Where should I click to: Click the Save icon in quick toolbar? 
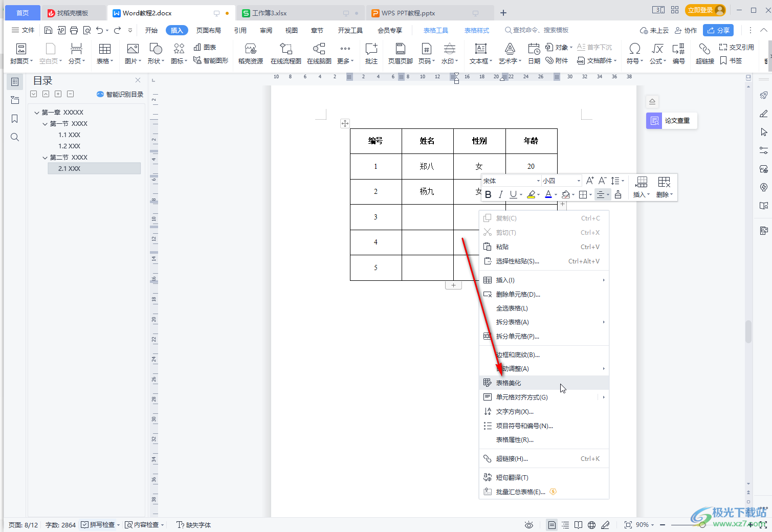48,30
